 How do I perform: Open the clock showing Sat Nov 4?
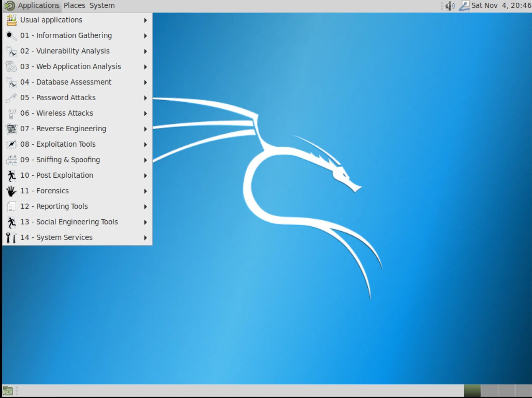501,5
